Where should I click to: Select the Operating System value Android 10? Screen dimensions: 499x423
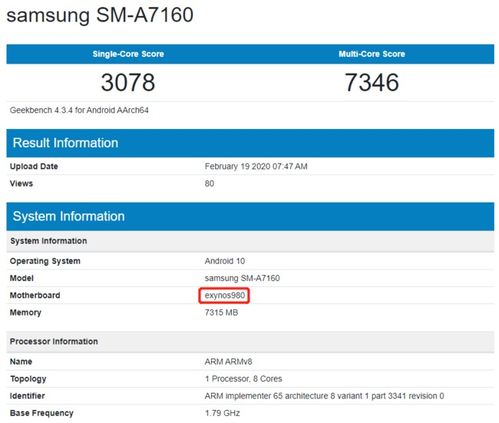(x=225, y=261)
